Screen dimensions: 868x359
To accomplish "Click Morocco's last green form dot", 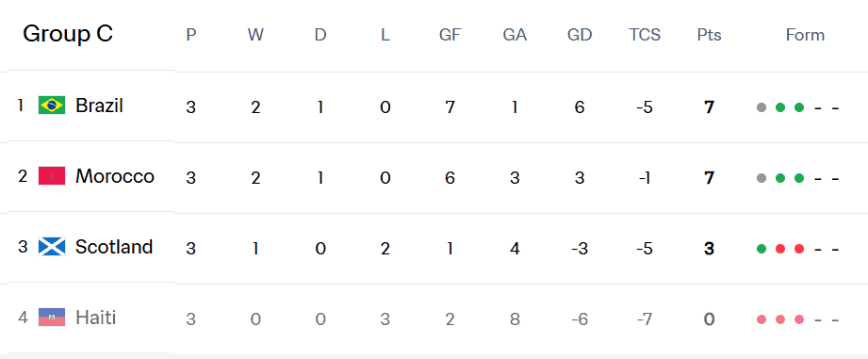I will (799, 178).
